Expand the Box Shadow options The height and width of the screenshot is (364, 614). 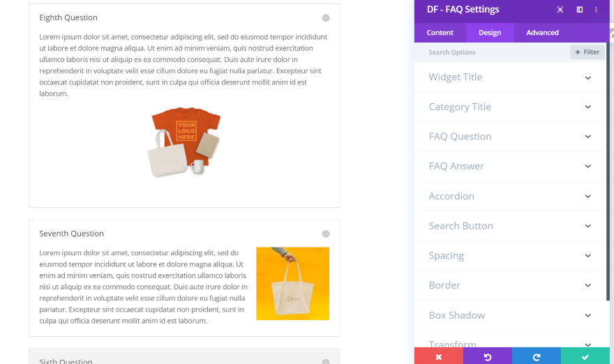[x=510, y=315]
